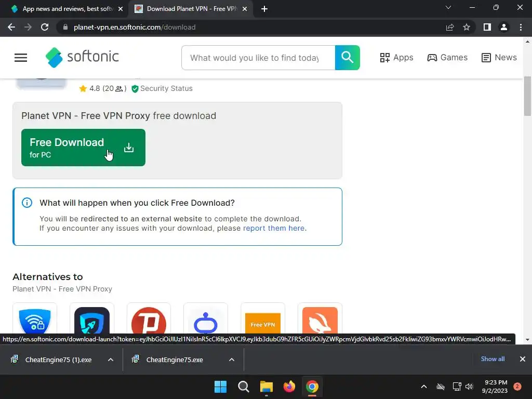Screen dimensions: 532x399
Task: Open the Chrome three-dot menu
Action: [521, 27]
